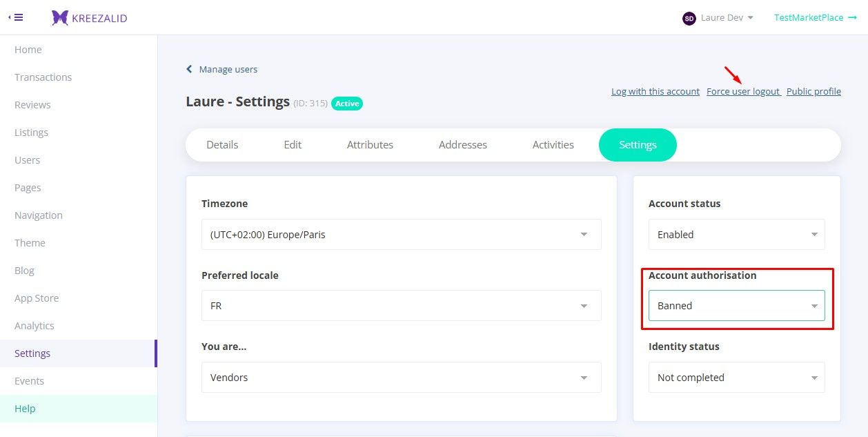
Task: Switch to the Attributes tab
Action: tap(370, 145)
